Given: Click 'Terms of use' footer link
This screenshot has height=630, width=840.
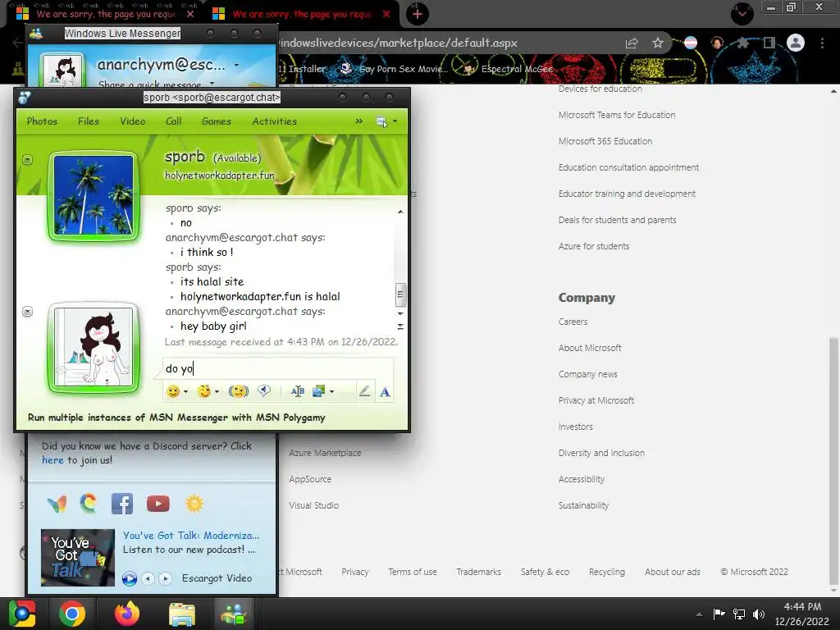Looking at the screenshot, I should click(413, 572).
